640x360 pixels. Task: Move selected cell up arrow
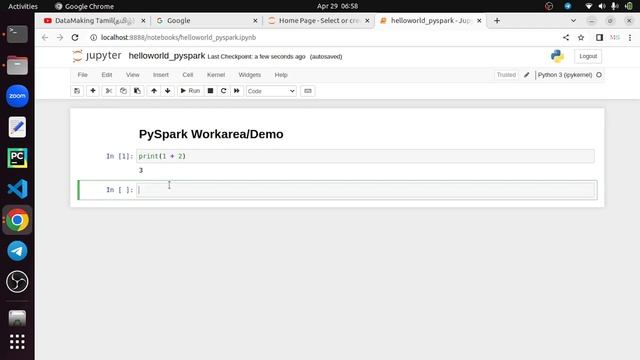click(x=154, y=91)
